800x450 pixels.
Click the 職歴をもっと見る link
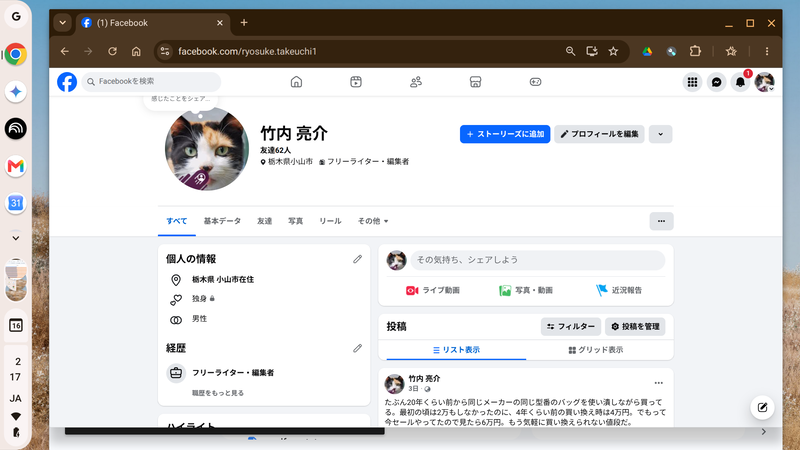point(218,393)
